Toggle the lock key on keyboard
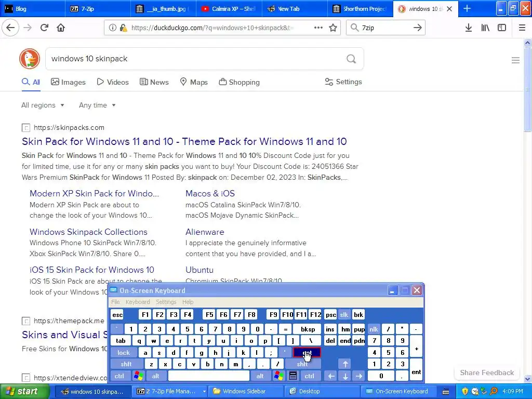This screenshot has height=399, width=532. tap(124, 353)
